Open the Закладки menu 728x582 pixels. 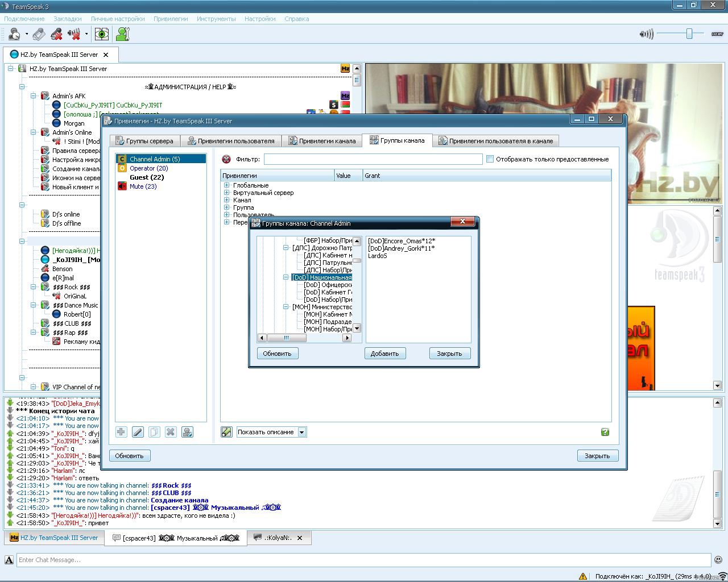[68, 19]
